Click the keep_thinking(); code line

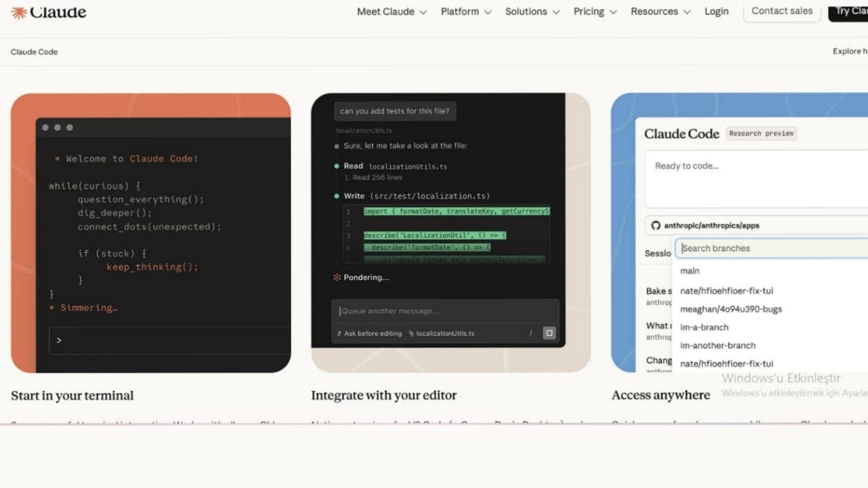click(x=153, y=267)
